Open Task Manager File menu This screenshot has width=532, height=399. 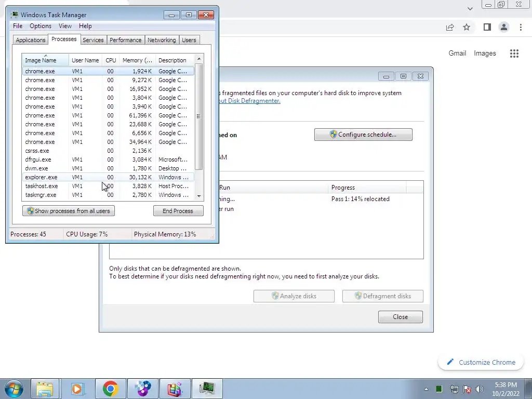pos(18,26)
